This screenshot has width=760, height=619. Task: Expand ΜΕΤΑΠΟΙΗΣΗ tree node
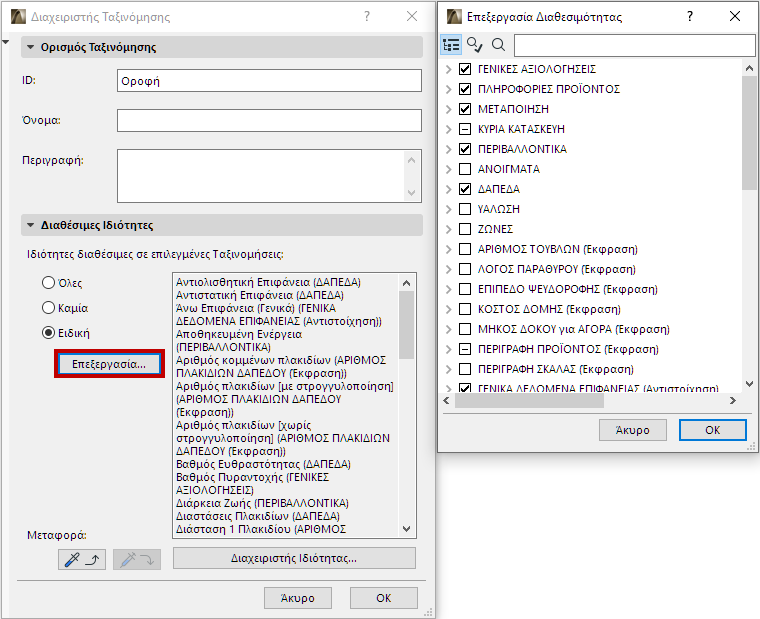tap(449, 109)
